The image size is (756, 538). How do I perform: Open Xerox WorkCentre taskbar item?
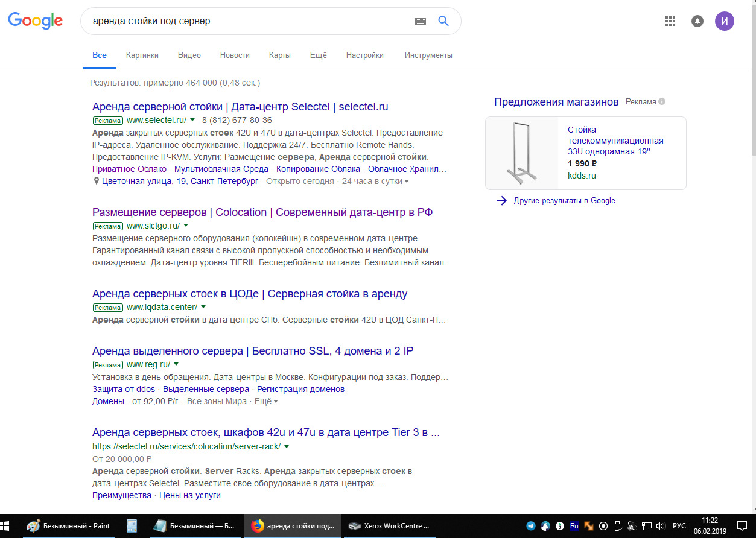pyautogui.click(x=390, y=526)
